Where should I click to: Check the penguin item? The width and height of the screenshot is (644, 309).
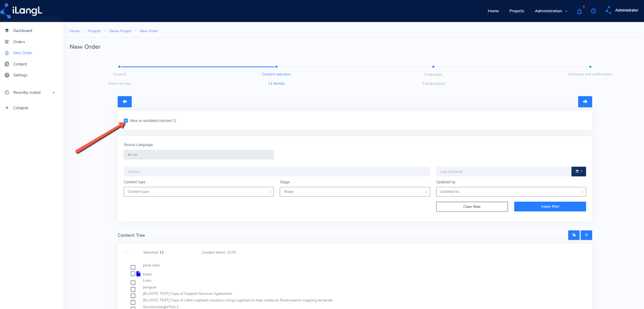tap(133, 290)
